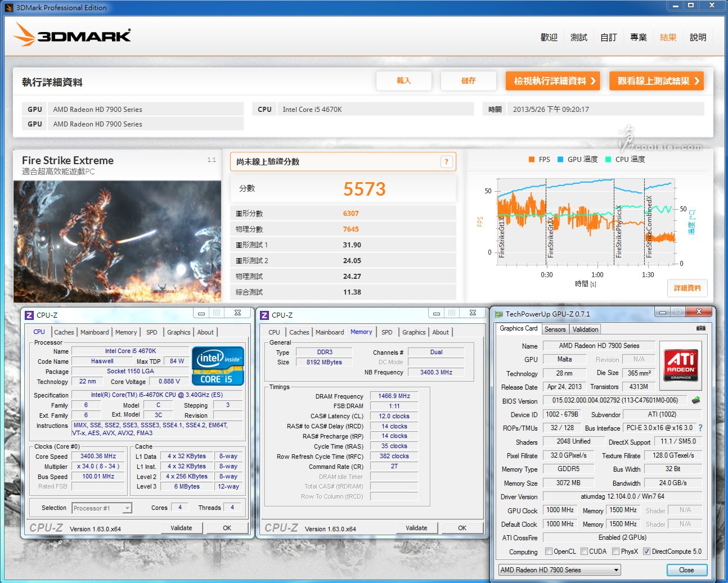Switch to the 專業 tab in 3DMark
Screen dimensions: 728x583
[639, 37]
